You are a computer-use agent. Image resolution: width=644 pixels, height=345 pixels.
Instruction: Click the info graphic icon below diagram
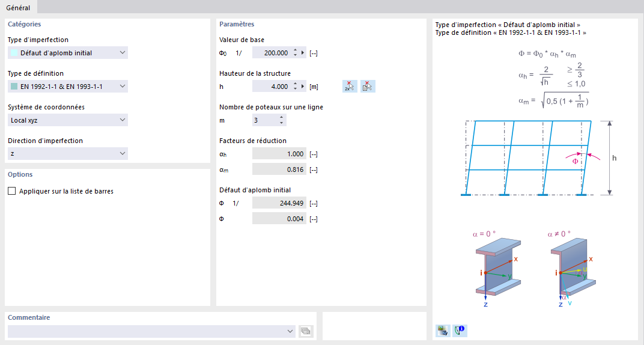coord(460,330)
